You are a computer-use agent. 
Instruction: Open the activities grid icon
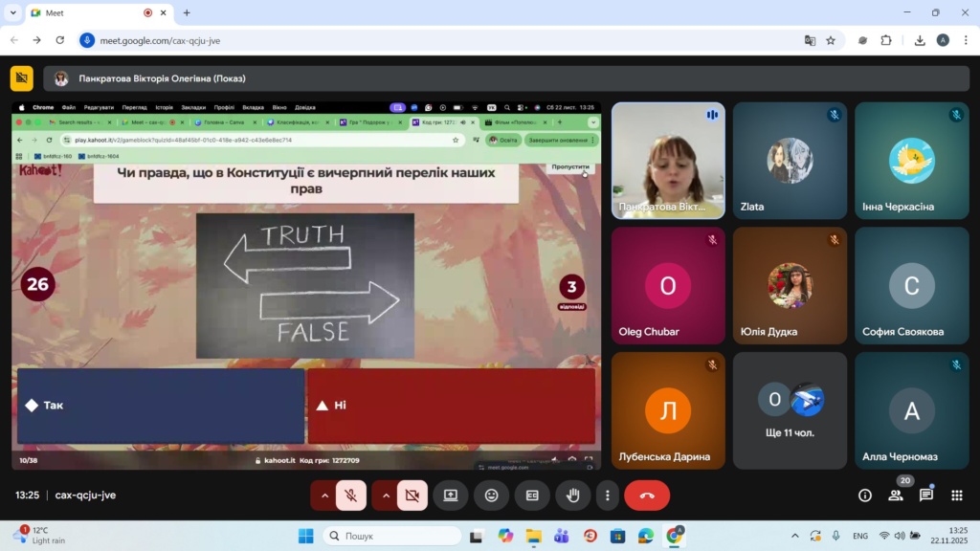[x=957, y=496]
